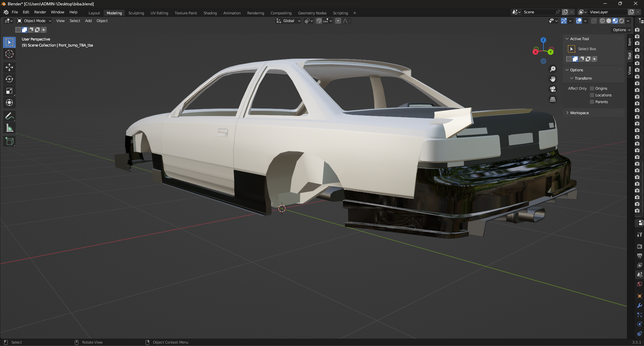Open the Render properties tab
Viewport: 644px width, 346px height.
pos(640,246)
